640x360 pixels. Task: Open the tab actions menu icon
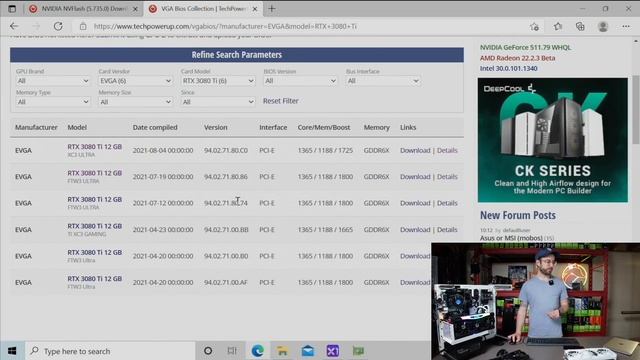point(12,9)
